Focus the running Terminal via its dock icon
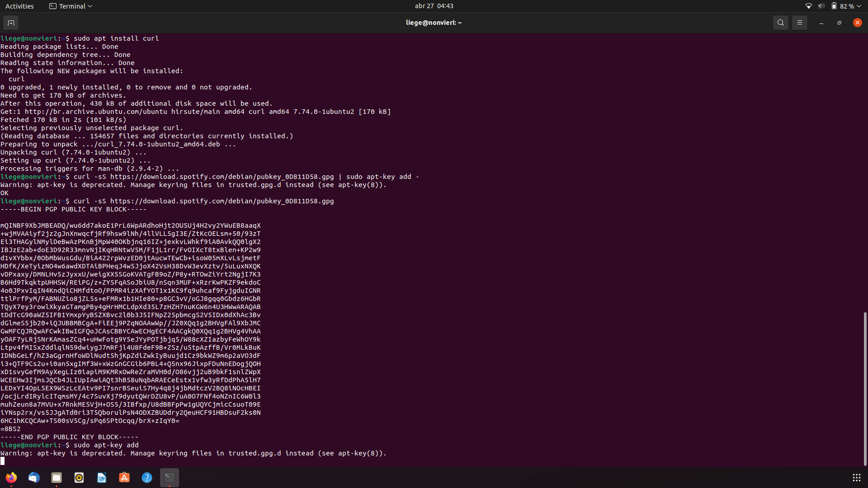The width and height of the screenshot is (868, 488). point(169,477)
